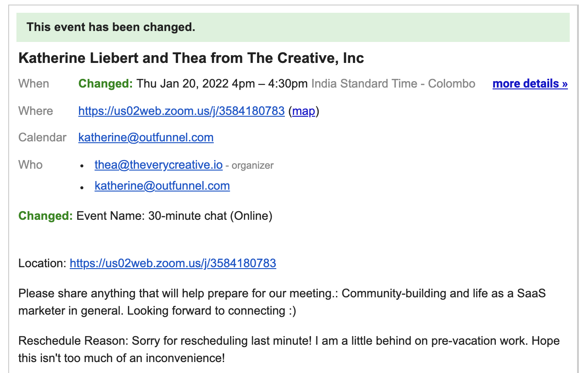This screenshot has height=373, width=588.
Task: Click the green "Changed:" label before the date
Action: [x=105, y=84]
